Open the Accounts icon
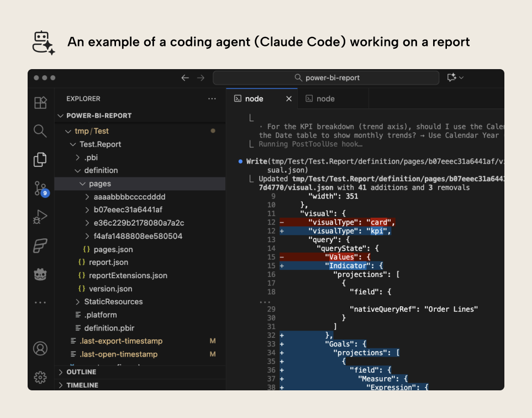532x418 pixels. pyautogui.click(x=40, y=349)
